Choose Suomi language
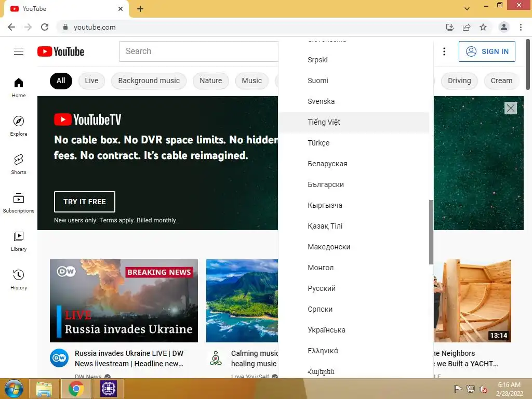 click(x=353, y=81)
